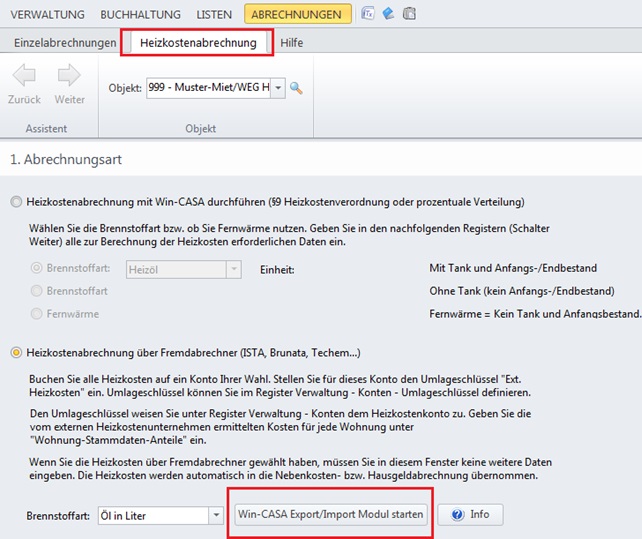Click the heading 1. Abrechnungsart
This screenshot has width=642, height=539.
pyautogui.click(x=66, y=159)
